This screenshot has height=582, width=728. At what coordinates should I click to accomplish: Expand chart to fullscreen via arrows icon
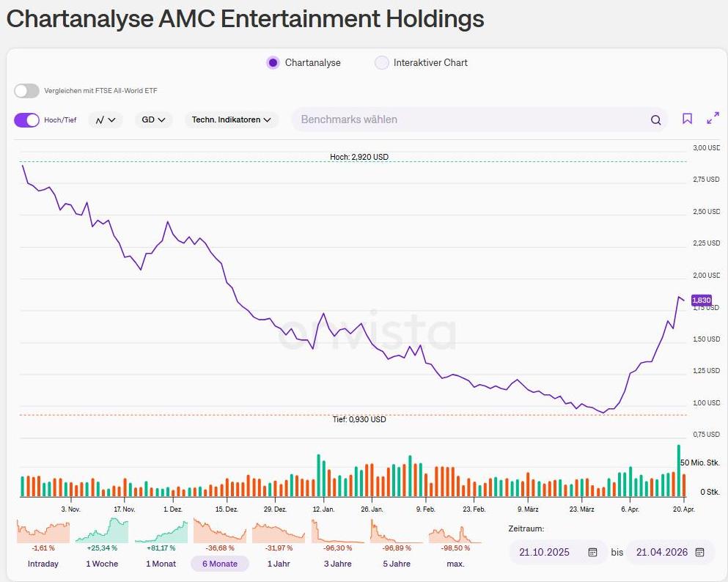(x=713, y=119)
